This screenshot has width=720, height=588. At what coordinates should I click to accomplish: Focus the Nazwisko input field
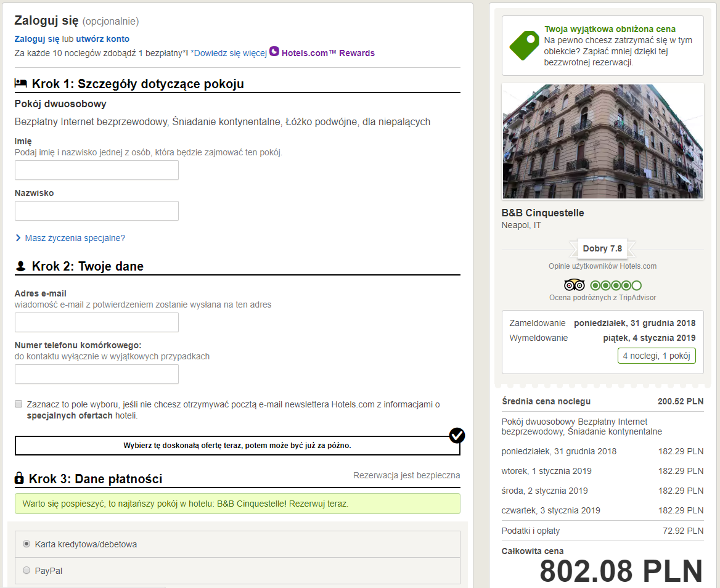click(97, 211)
